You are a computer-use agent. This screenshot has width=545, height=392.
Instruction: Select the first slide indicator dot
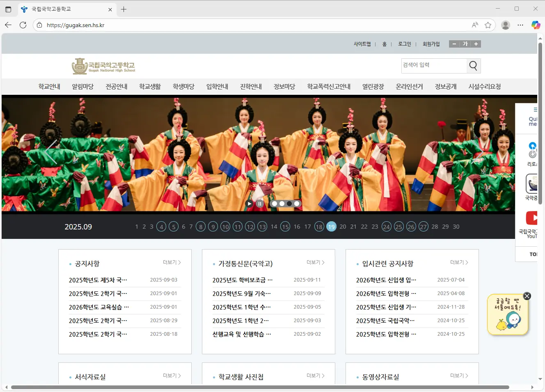pyautogui.click(x=275, y=204)
